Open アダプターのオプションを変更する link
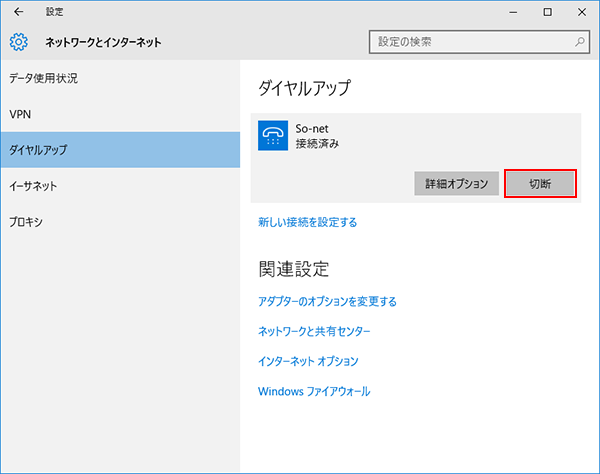Image resolution: width=600 pixels, height=474 pixels. pos(327,301)
